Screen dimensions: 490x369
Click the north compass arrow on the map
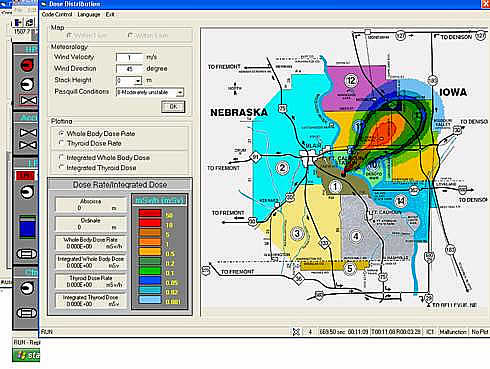coord(235,88)
